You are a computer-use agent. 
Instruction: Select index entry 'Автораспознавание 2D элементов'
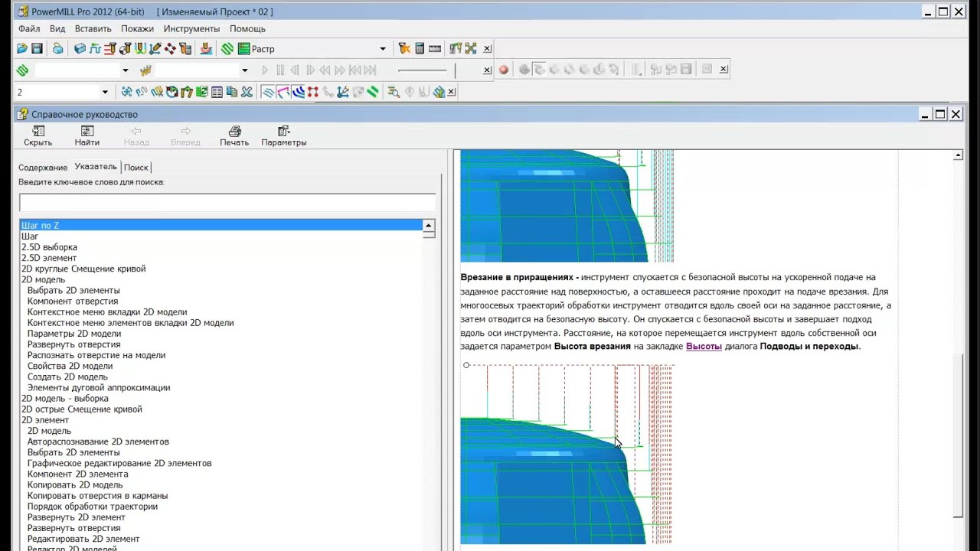pos(98,442)
